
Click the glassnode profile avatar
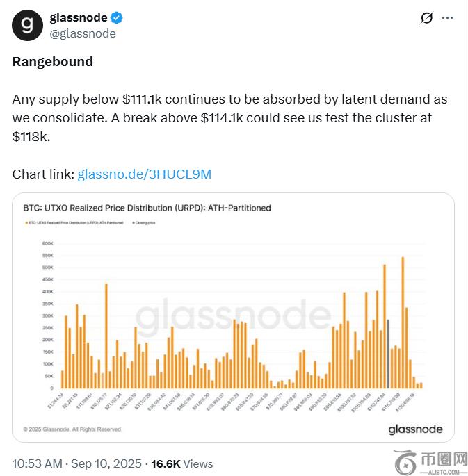[x=27, y=26]
